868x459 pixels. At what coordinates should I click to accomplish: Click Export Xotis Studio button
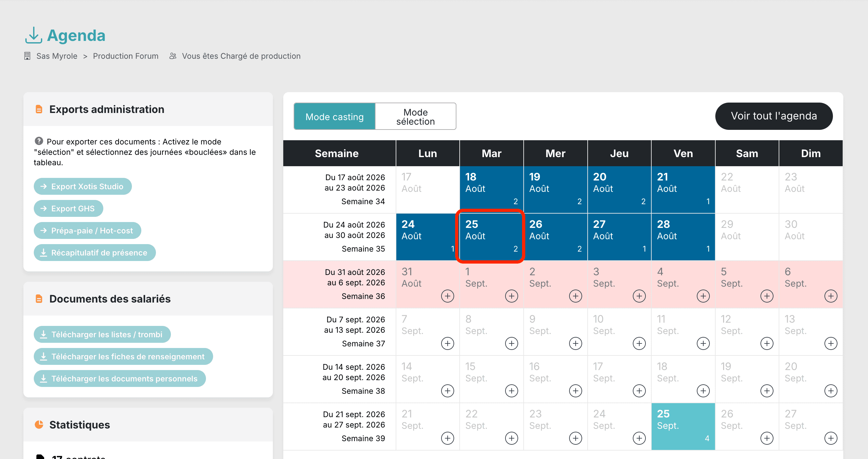coord(83,186)
